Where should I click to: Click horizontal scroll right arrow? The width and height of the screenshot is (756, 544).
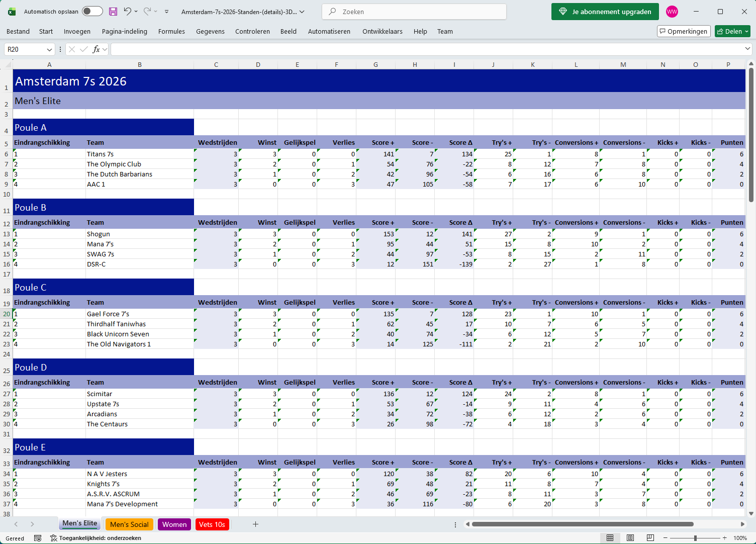coord(742,524)
